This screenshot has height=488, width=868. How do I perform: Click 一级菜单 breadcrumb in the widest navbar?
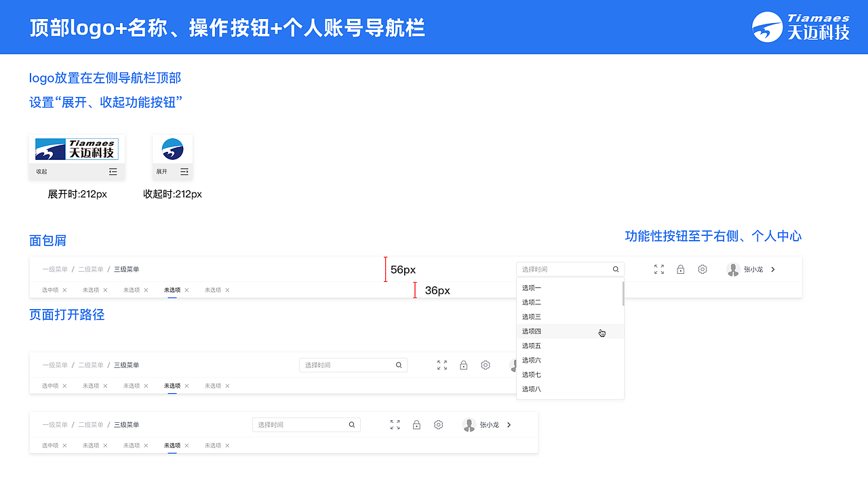point(55,269)
